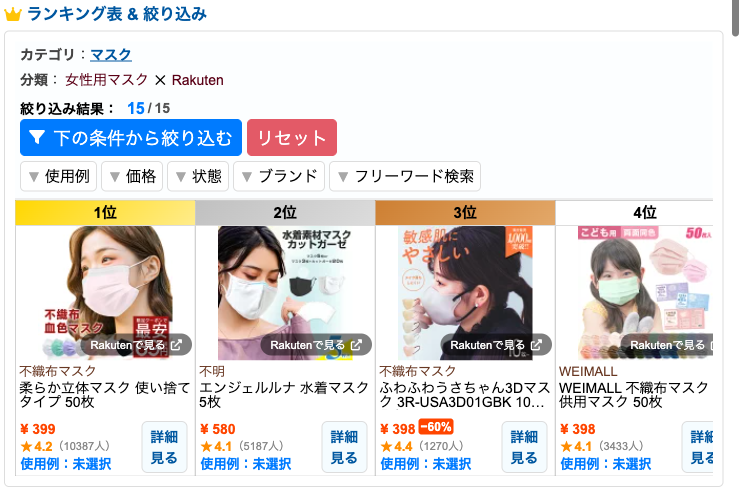Select 使用例：未選択 under the 1位 product
Screen dimensions: 740x500
click(x=66, y=464)
